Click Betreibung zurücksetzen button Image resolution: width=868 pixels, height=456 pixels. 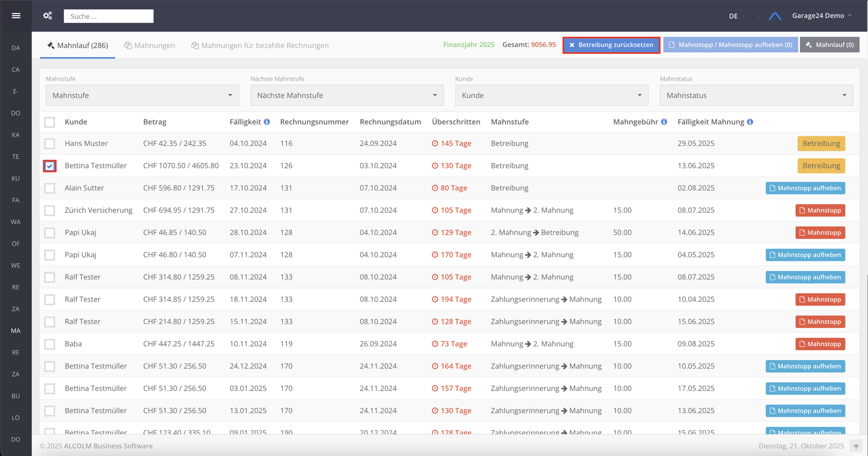[611, 45]
